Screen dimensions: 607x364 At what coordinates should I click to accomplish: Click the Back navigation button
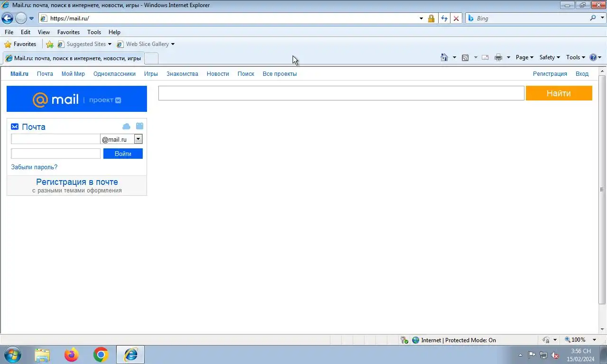coord(7,18)
